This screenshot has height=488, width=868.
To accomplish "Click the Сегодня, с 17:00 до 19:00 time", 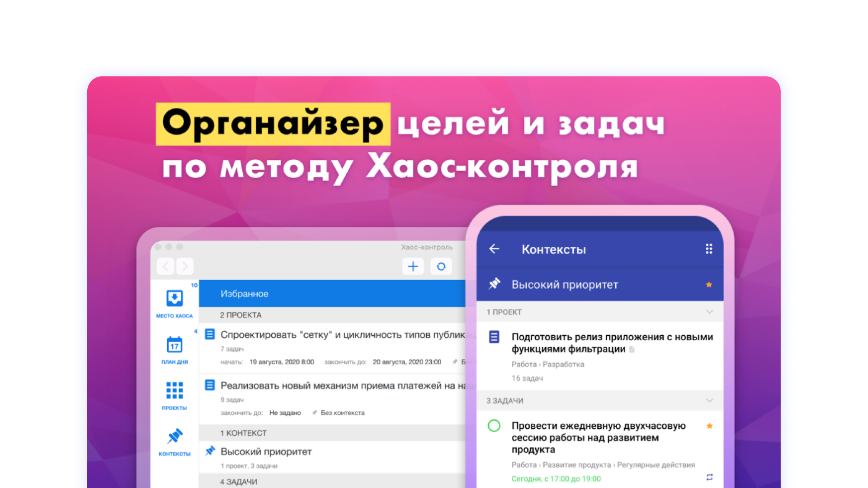I will (x=556, y=479).
